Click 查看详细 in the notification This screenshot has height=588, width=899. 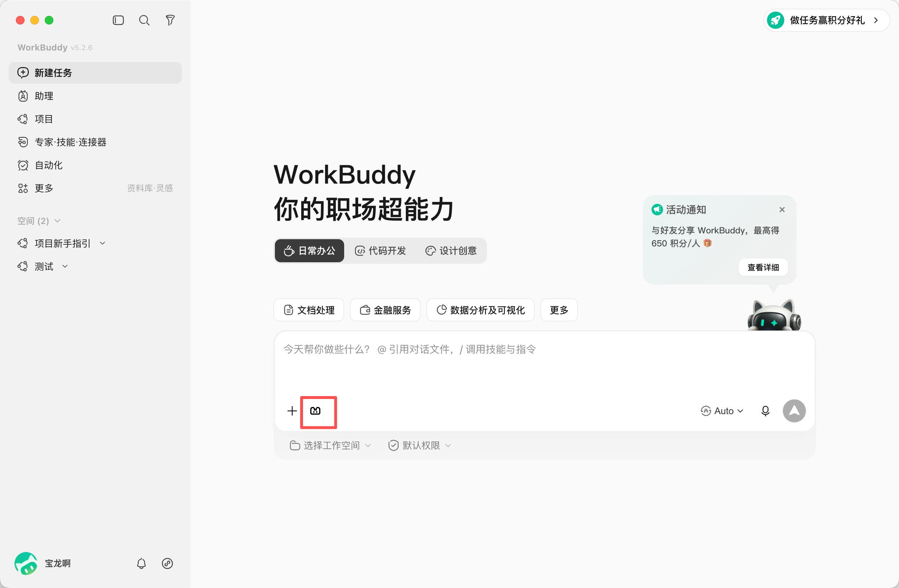763,267
